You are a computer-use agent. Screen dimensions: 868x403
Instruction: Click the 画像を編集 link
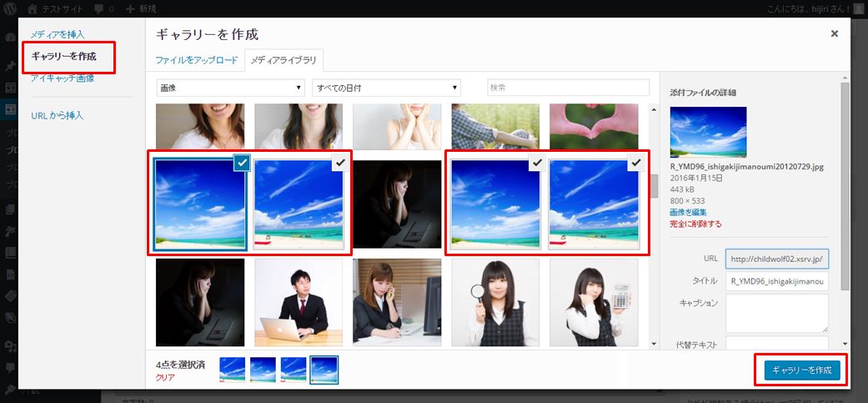[x=688, y=212]
